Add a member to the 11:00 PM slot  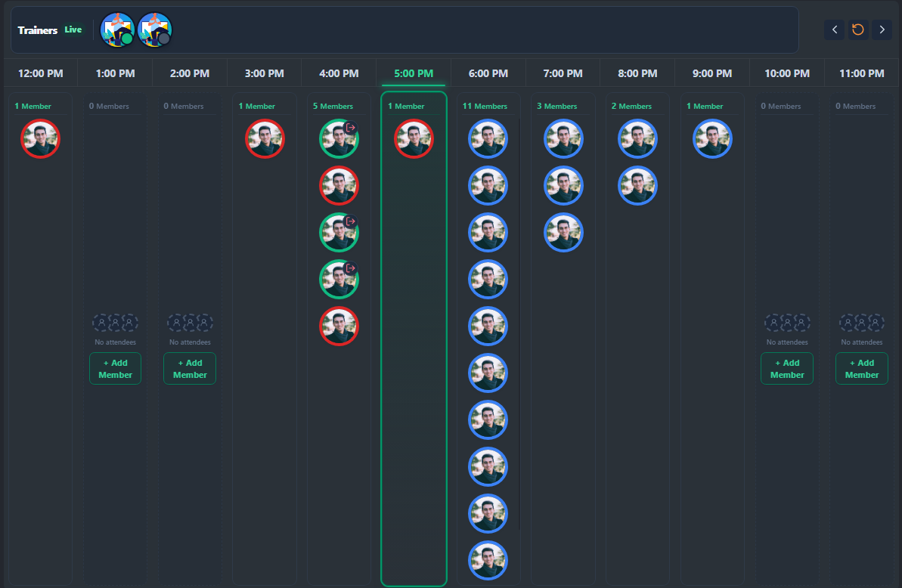click(862, 368)
